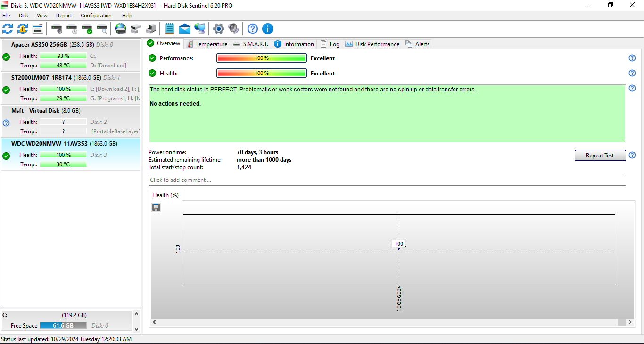
Task: Click the green check icon for Apacer AS350
Action: (x=6, y=57)
